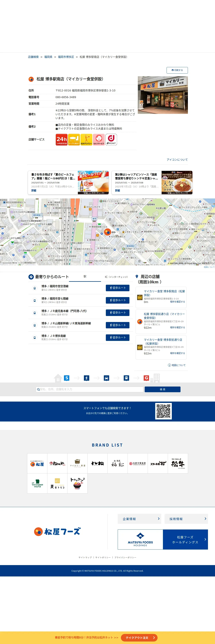Click the 松弁デリバリー service icon
This screenshot has width=215, height=644.
click(x=86, y=139)
